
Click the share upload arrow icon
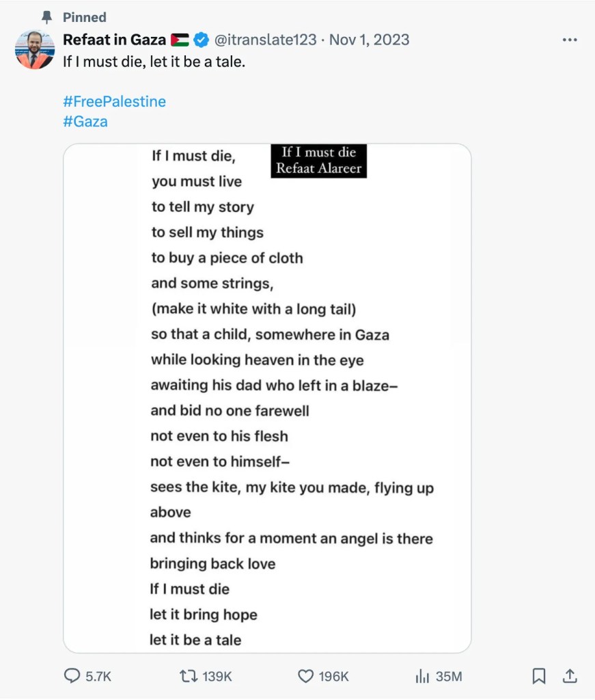pos(569,676)
